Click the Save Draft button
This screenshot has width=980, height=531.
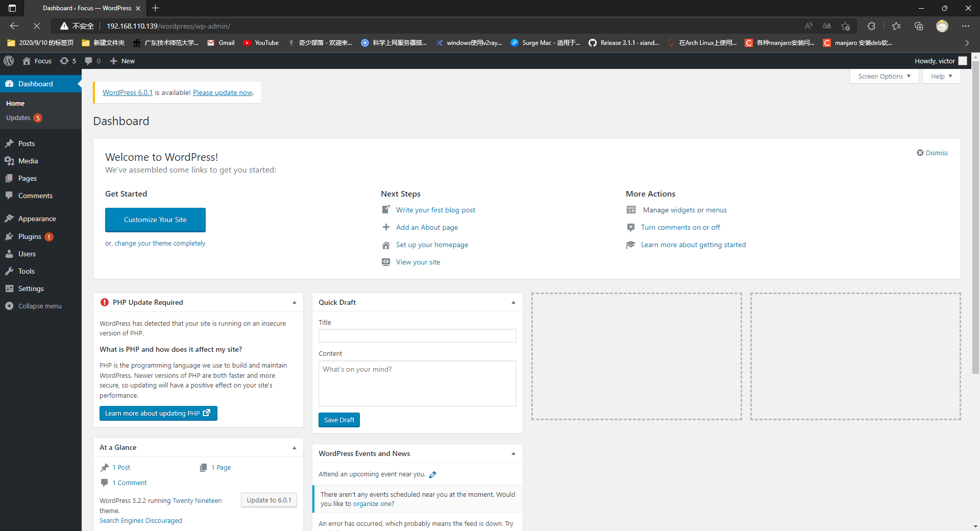click(x=339, y=420)
